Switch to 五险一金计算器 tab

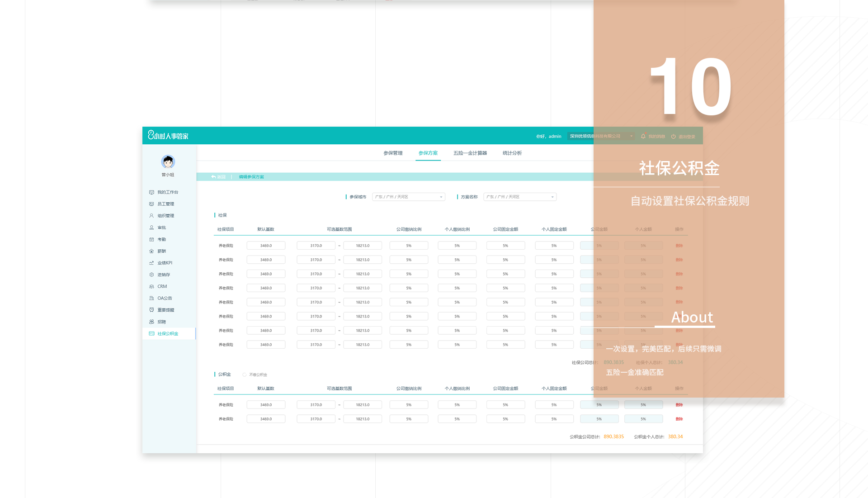click(x=470, y=153)
